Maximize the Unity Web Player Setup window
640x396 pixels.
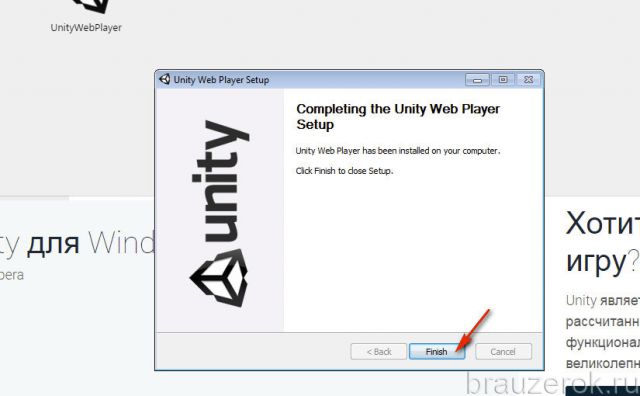point(503,80)
